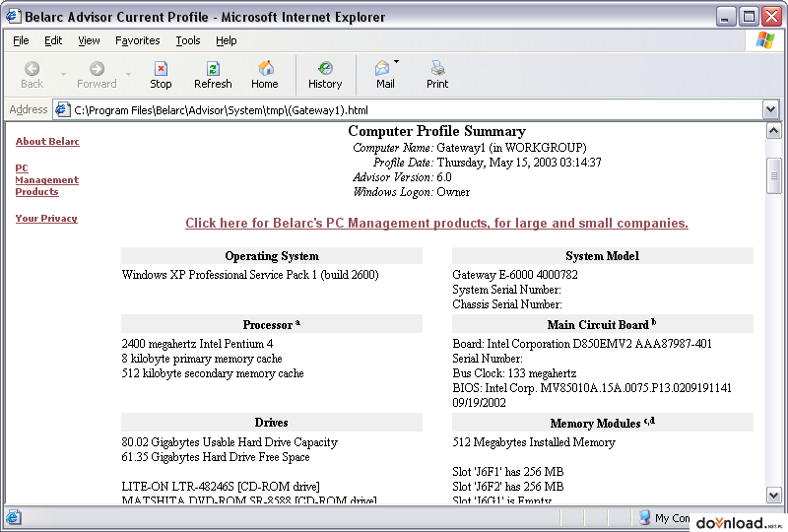Image resolution: width=788 pixels, height=532 pixels.
Task: Click the System Model section header
Action: [603, 256]
